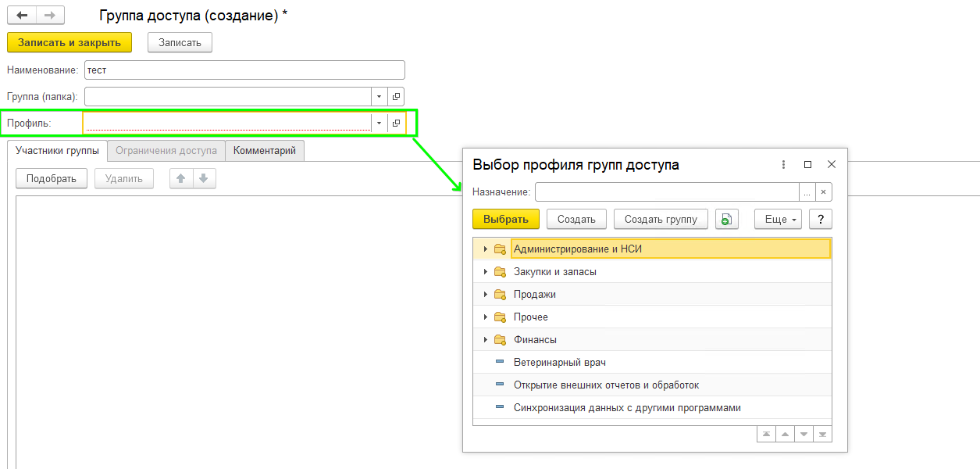
Task: Click the Назначение input field
Action: [x=667, y=192]
